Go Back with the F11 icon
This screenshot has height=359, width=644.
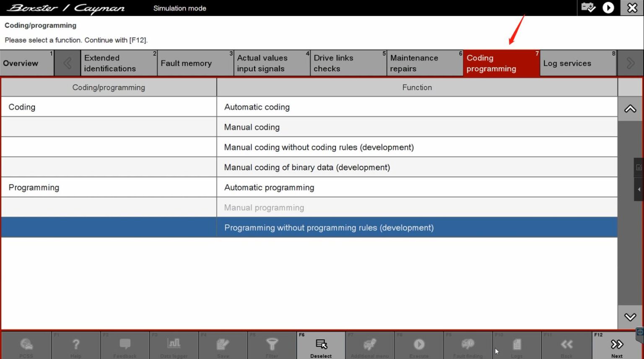566,346
